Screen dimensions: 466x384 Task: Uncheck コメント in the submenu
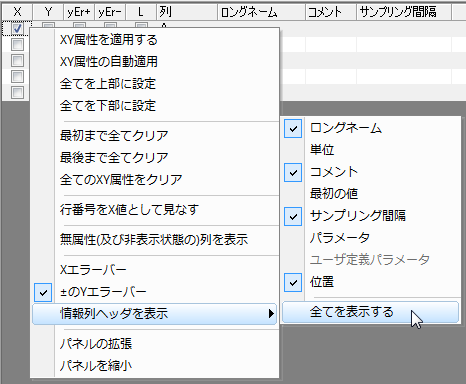tap(371, 172)
